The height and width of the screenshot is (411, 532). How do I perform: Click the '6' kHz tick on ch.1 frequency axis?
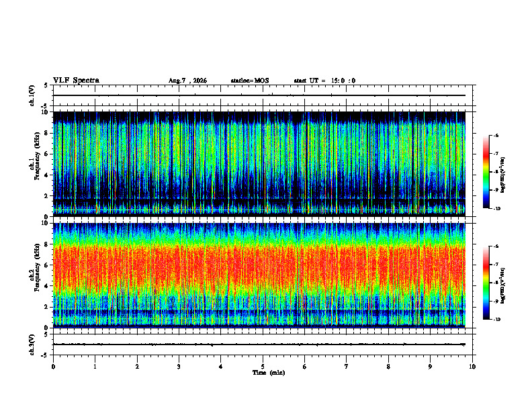[x=47, y=154]
